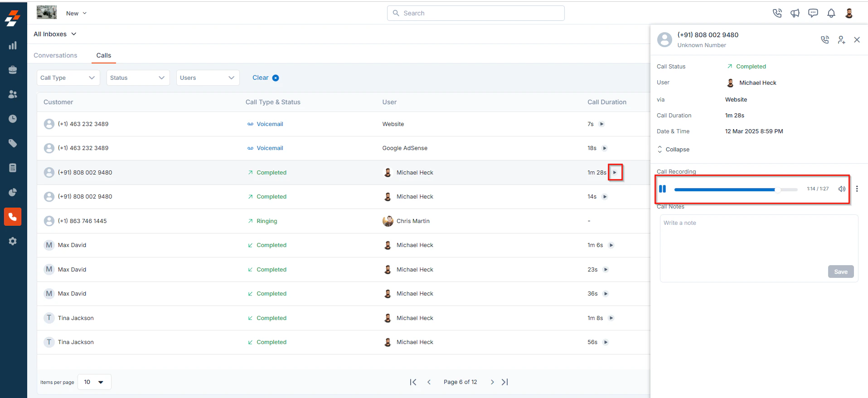Viewport: 868px width, 398px height.
Task: Play the 18s voicemail recording
Action: 604,148
